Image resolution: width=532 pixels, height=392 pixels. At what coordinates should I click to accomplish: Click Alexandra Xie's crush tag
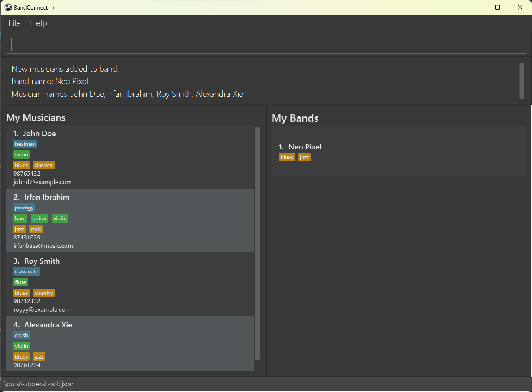pos(22,336)
